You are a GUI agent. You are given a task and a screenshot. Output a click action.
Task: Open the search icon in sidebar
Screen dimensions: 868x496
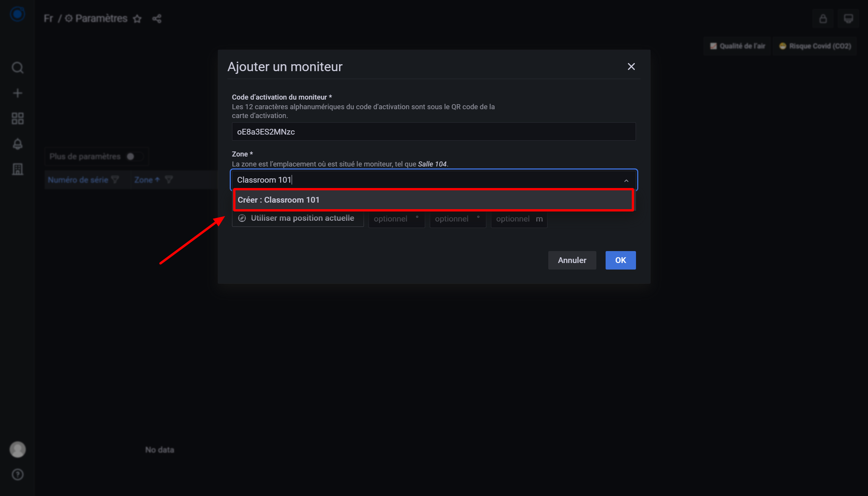(x=17, y=68)
